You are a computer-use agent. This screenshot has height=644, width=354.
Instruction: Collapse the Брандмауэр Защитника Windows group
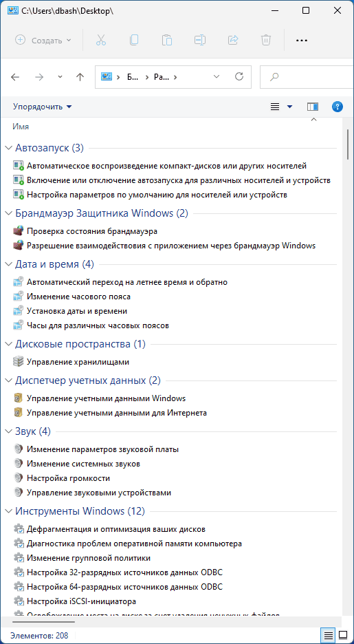click(x=8, y=213)
